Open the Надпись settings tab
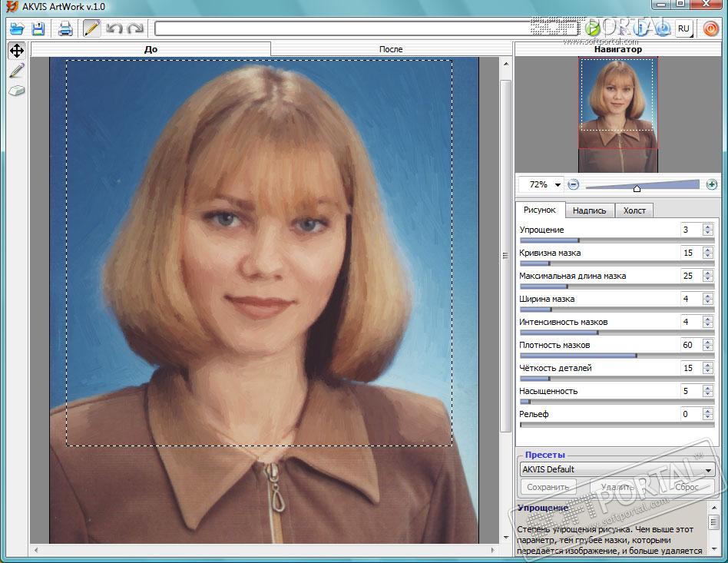 589,210
